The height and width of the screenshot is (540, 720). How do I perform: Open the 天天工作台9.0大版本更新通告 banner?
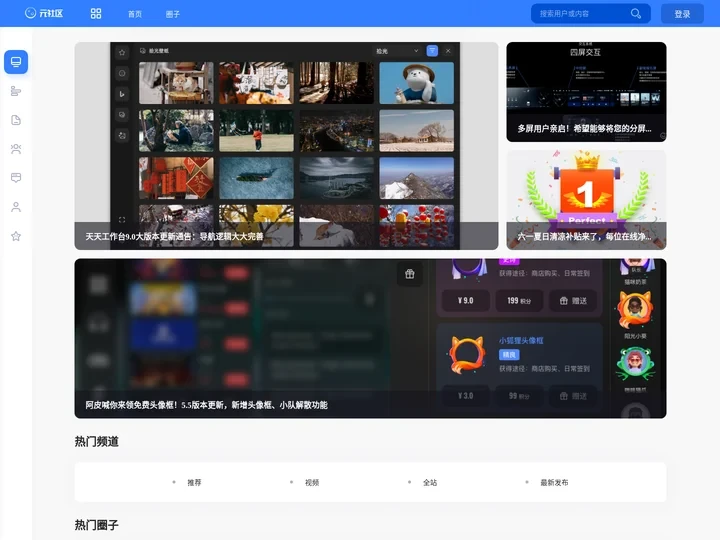click(286, 146)
